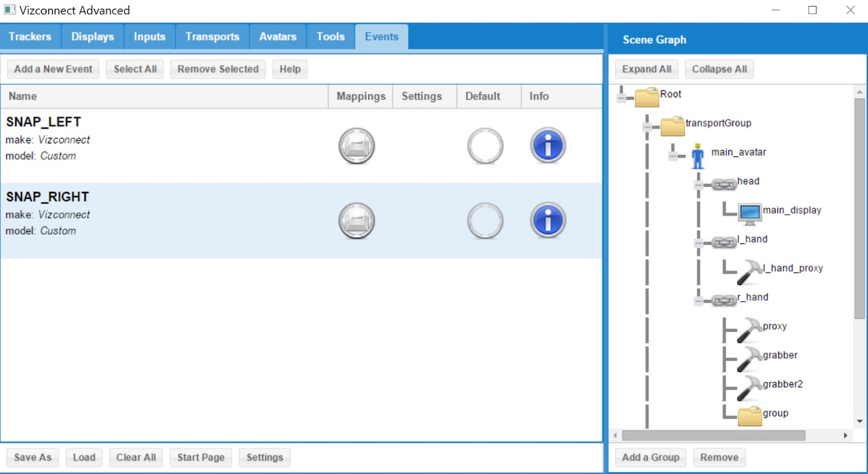
Task: Click the main_display monitor icon
Action: point(750,214)
